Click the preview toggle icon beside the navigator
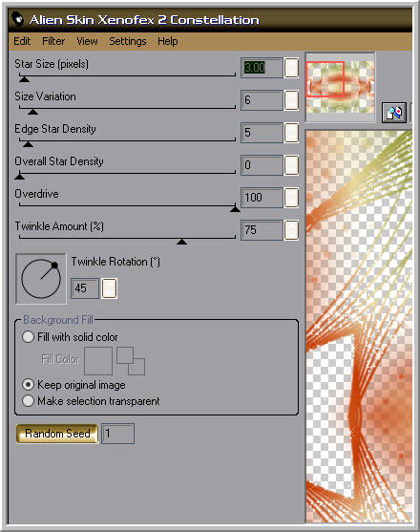 394,113
